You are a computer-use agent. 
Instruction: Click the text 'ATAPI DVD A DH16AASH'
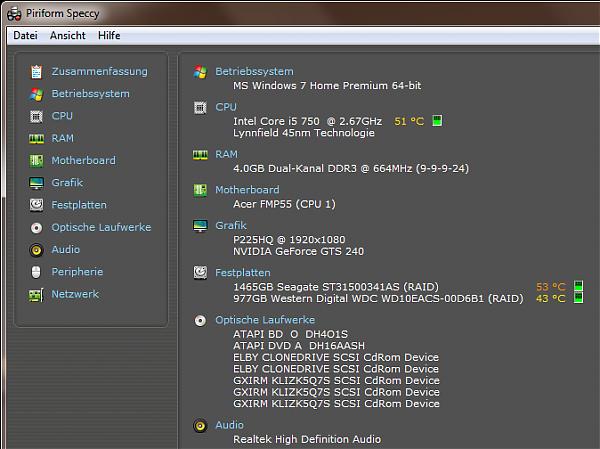[x=299, y=346]
